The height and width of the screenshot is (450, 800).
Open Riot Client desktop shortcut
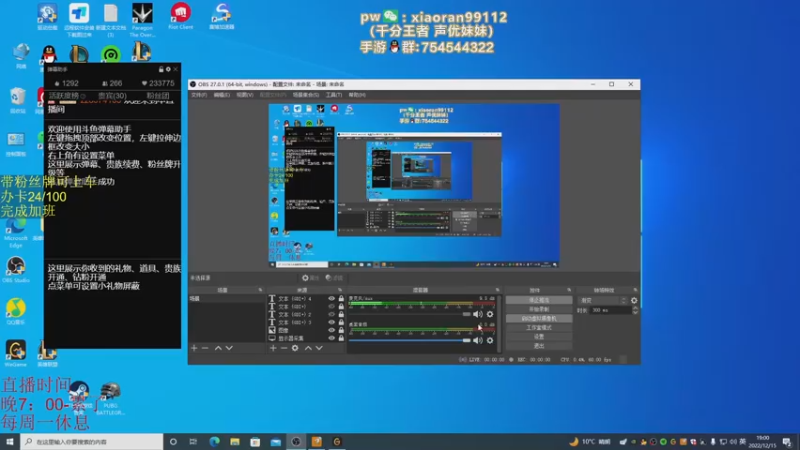[x=181, y=16]
